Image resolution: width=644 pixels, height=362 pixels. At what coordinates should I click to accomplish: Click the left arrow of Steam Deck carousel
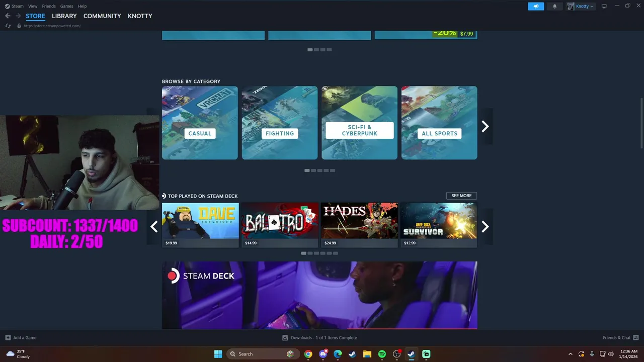[x=154, y=227]
